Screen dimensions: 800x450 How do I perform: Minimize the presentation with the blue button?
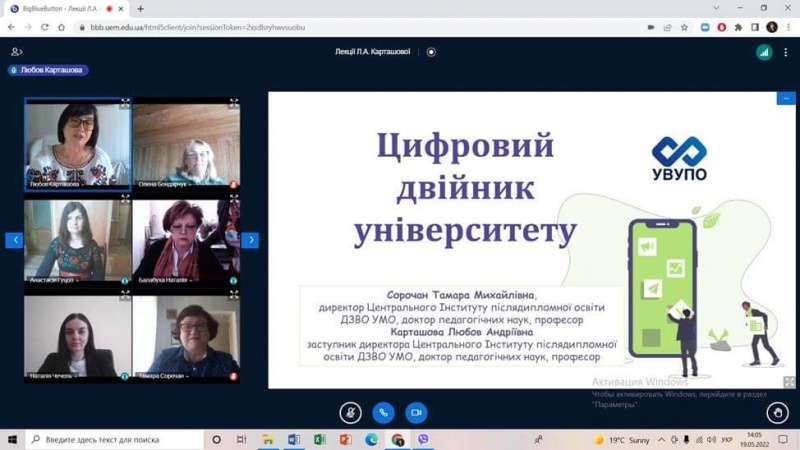pos(786,98)
